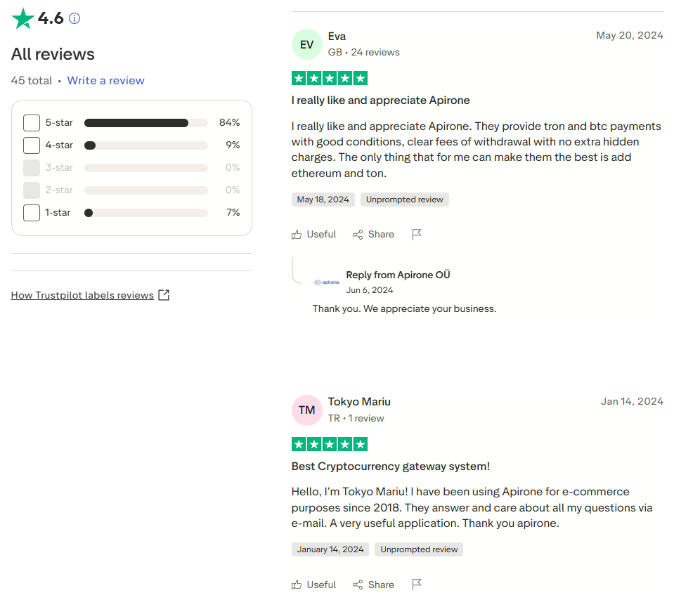Viewport: 700px width, 593px height.
Task: Click the 5-star rating bar
Action: pos(145,123)
